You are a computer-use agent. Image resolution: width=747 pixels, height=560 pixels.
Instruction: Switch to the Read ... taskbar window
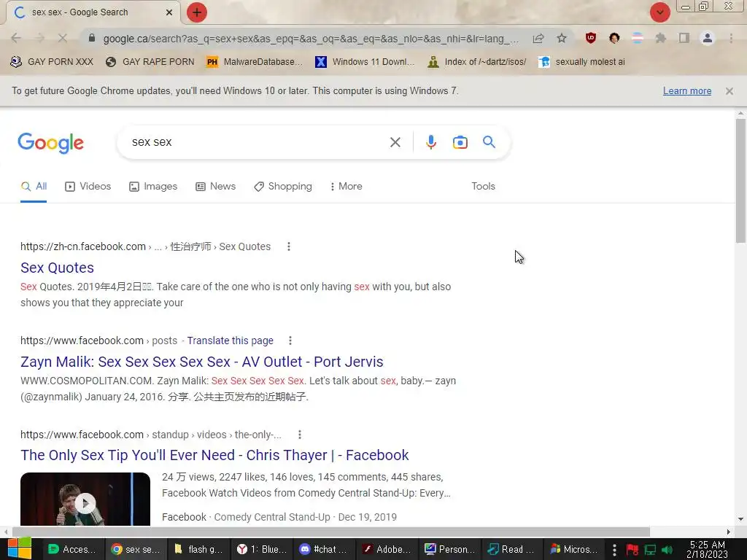click(x=512, y=549)
